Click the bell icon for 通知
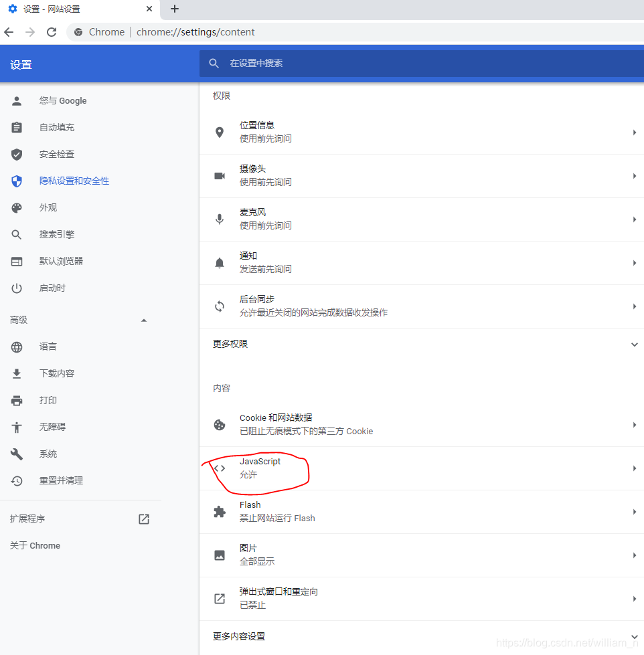The width and height of the screenshot is (644, 655). click(x=220, y=263)
